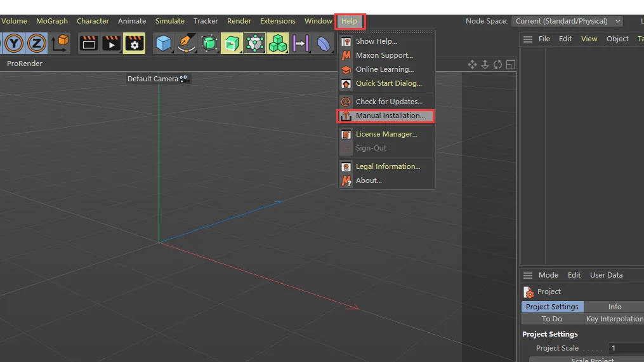Switch to Project Settings tab
This screenshot has height=362, width=644.
click(x=552, y=307)
